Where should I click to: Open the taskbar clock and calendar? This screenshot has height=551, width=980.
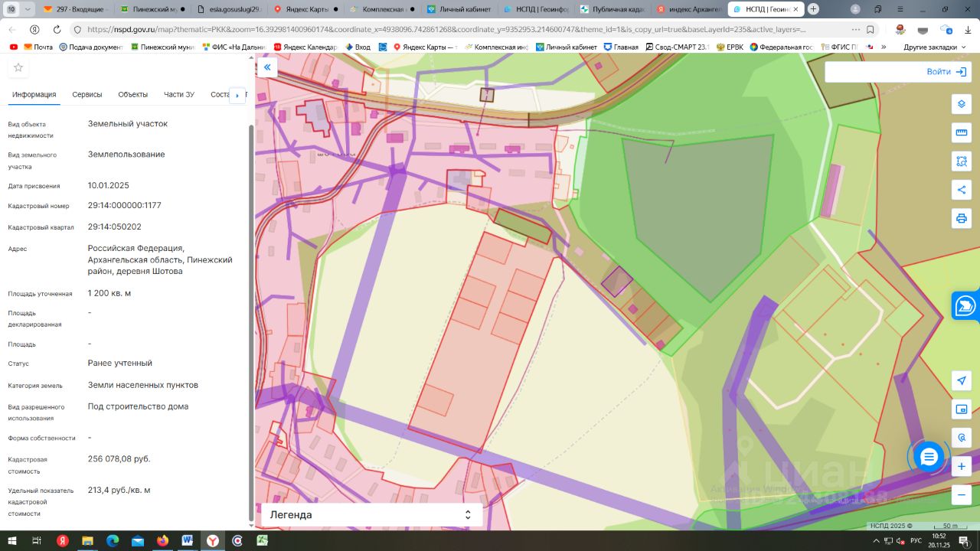pos(939,541)
